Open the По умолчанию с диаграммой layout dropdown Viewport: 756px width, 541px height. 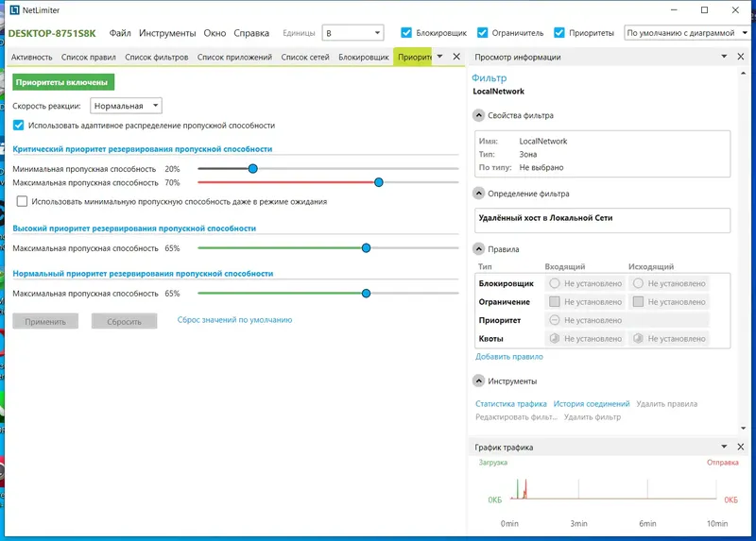(x=687, y=33)
